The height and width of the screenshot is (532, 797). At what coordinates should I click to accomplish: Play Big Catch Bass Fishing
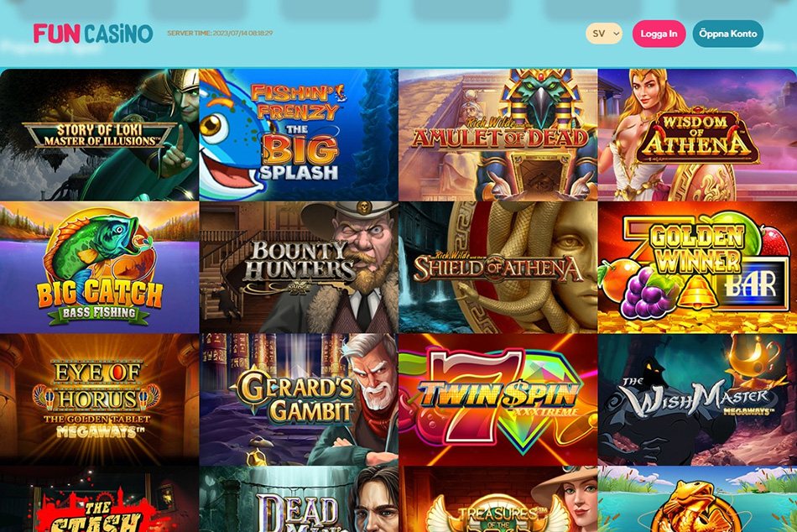tap(100, 267)
